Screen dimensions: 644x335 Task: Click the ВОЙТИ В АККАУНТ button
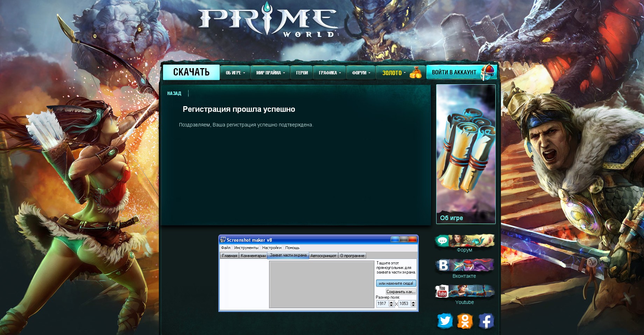click(454, 72)
